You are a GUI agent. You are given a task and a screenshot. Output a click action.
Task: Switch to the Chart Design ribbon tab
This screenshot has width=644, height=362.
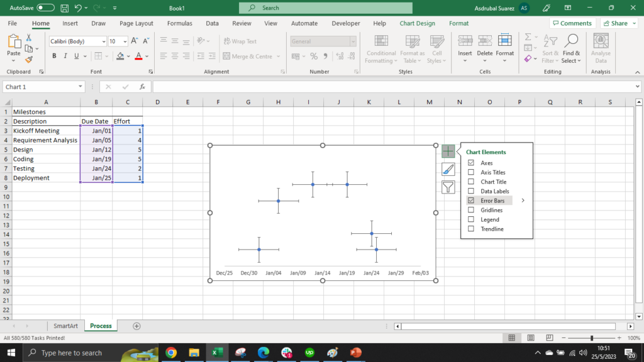417,23
